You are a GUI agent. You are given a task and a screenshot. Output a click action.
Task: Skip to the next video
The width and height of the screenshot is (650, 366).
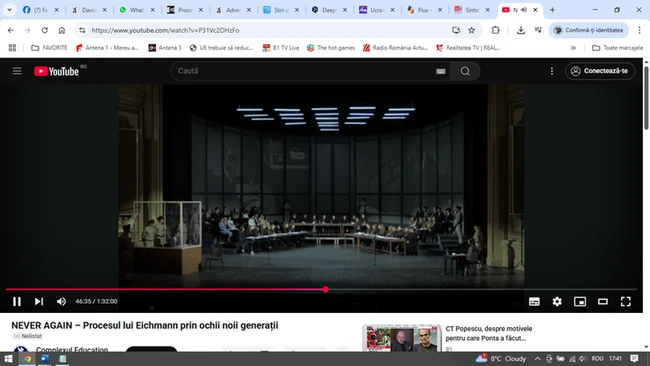(39, 301)
